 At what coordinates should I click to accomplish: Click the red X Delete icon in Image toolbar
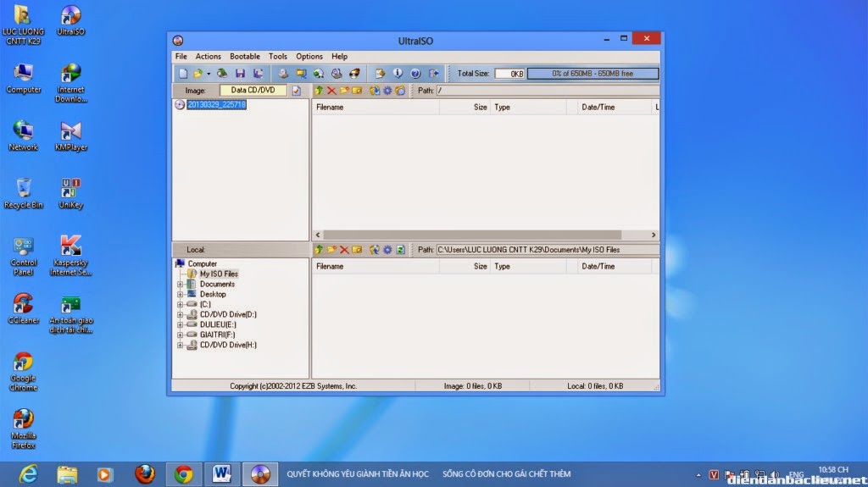(x=331, y=91)
